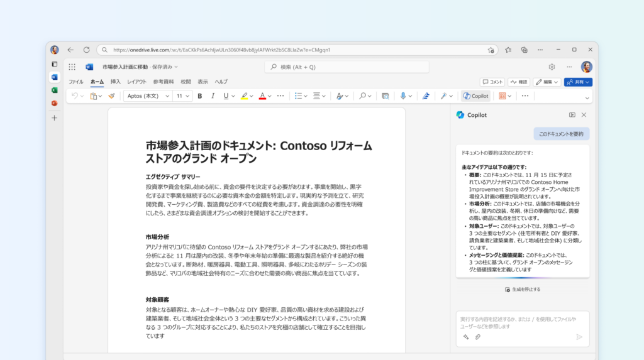Open the paragraph alignment dropdown arrow

(x=324, y=97)
